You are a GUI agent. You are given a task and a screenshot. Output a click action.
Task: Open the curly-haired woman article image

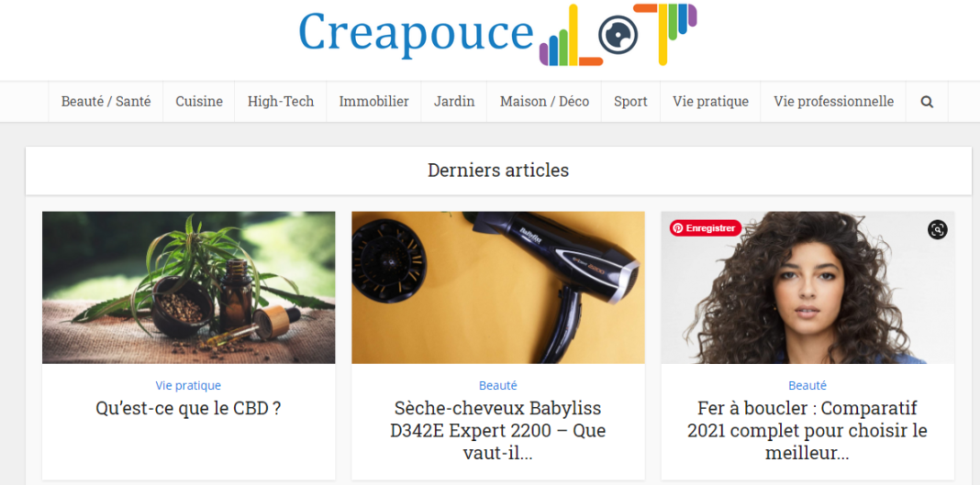click(807, 288)
